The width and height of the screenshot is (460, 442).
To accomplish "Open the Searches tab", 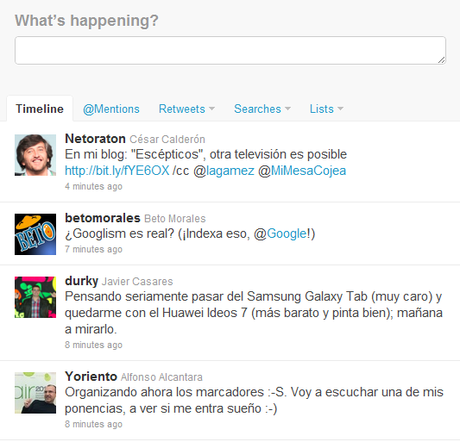I will click(x=257, y=109).
